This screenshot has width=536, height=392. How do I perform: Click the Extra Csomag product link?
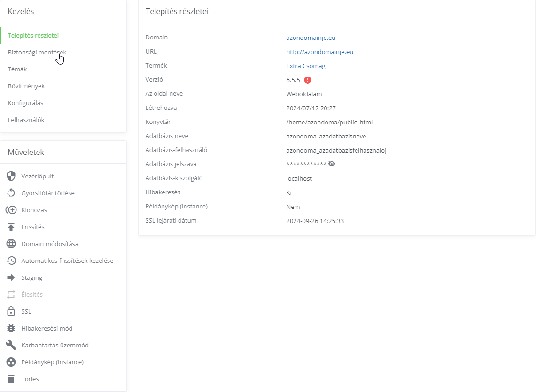(x=306, y=66)
